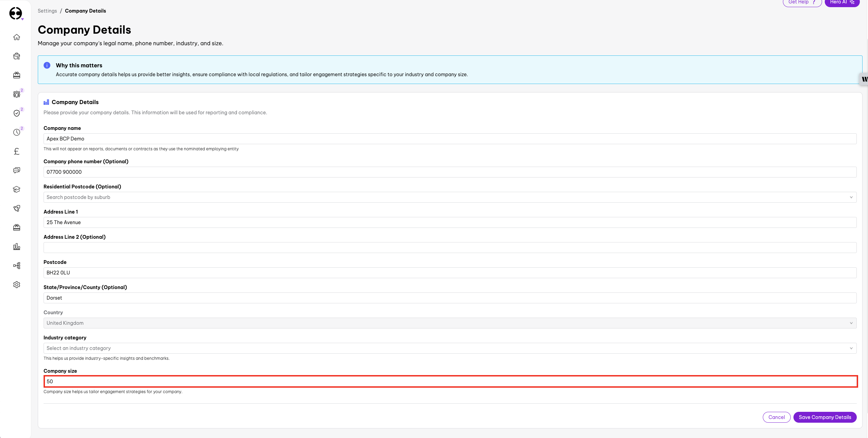Go to Settings breadcrumb link
The width and height of the screenshot is (868, 438).
pos(47,11)
